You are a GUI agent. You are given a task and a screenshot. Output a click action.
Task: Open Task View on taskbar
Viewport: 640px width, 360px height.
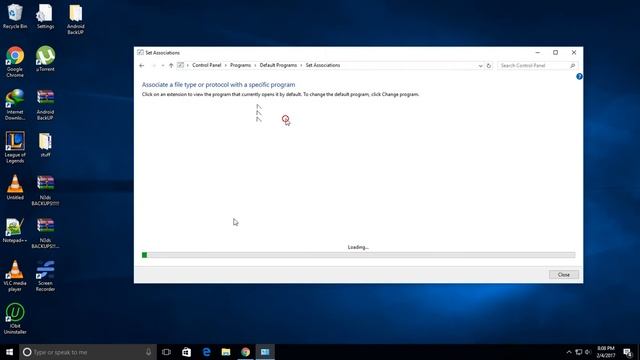coord(166,352)
